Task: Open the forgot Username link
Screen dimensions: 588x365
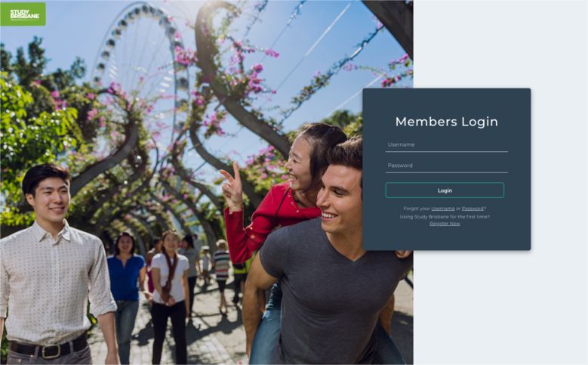Action: [x=443, y=209]
